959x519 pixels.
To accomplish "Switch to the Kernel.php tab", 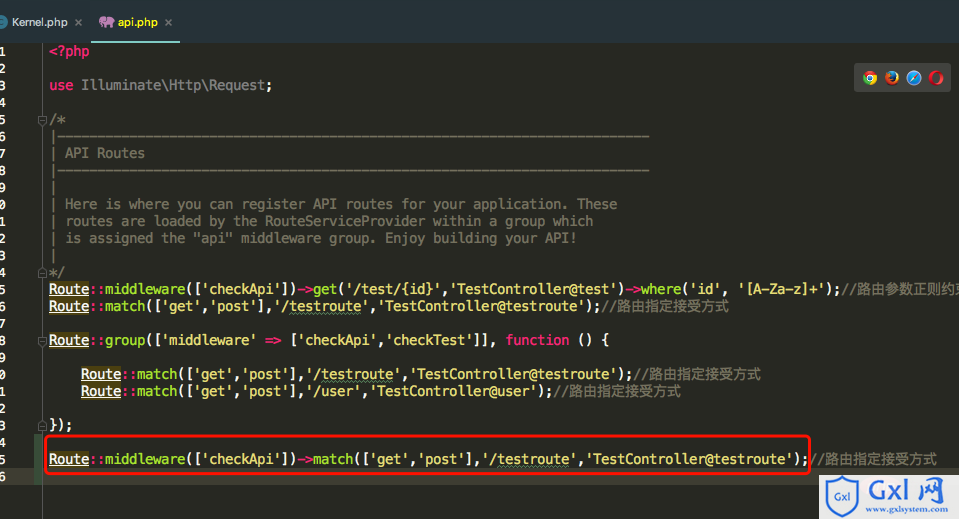I will click(x=39, y=22).
